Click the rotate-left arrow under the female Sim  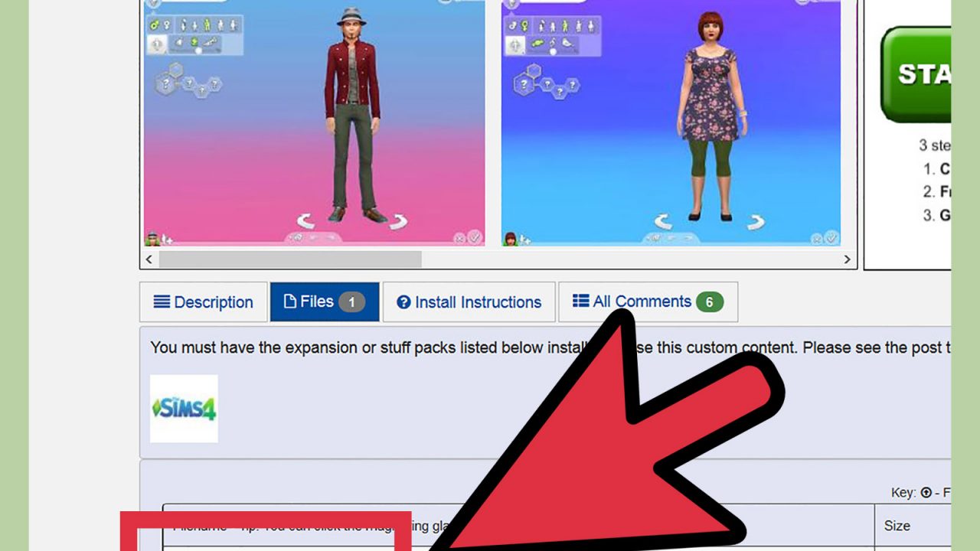coord(663,221)
